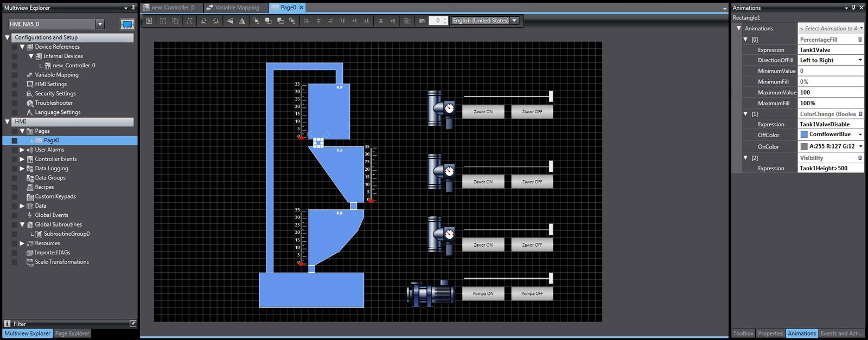868x340 pixels.
Task: Select Page0 in the Pages tree
Action: pyautogui.click(x=52, y=140)
